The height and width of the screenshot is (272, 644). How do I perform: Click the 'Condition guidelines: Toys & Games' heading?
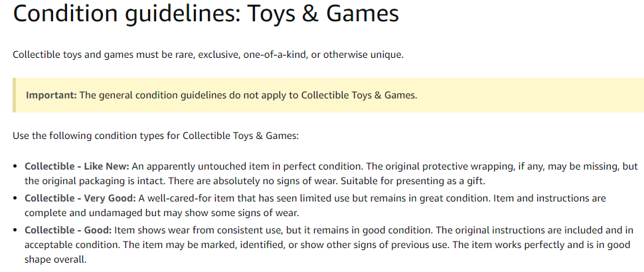tap(206, 14)
